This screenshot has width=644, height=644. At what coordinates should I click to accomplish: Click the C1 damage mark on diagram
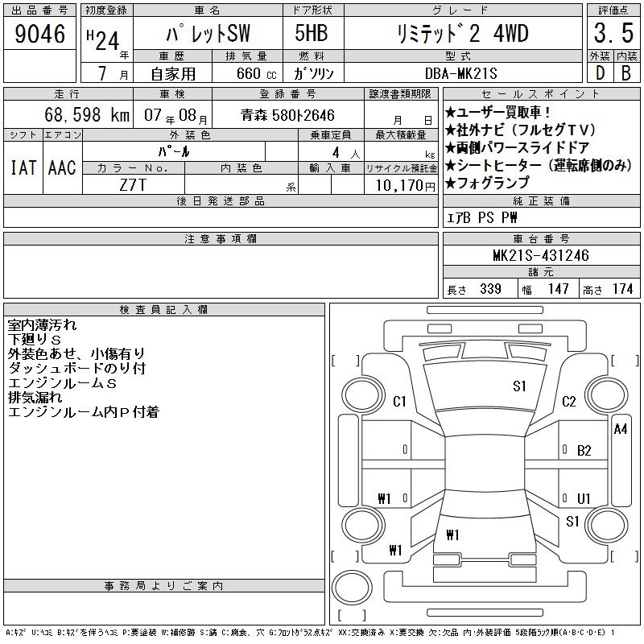399,401
